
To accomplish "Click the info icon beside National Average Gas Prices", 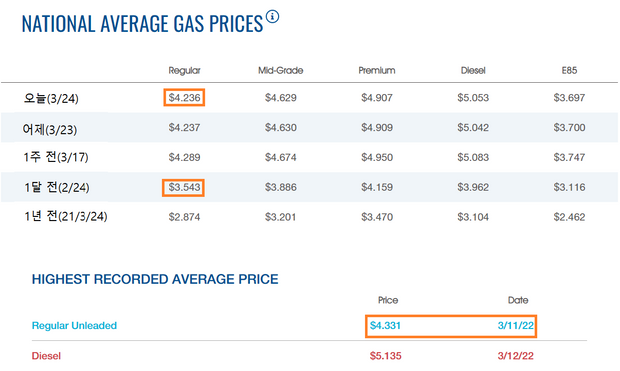I will [x=272, y=17].
